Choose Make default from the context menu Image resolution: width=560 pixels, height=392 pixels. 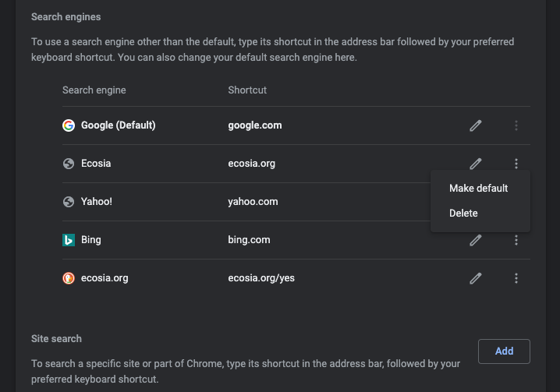tap(478, 188)
